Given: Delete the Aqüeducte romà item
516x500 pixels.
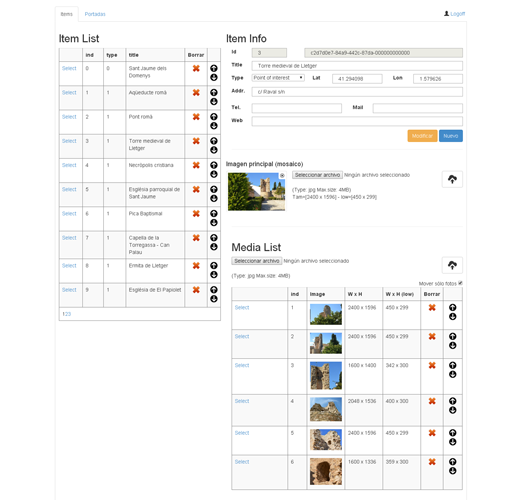Looking at the screenshot, I should [x=196, y=93].
